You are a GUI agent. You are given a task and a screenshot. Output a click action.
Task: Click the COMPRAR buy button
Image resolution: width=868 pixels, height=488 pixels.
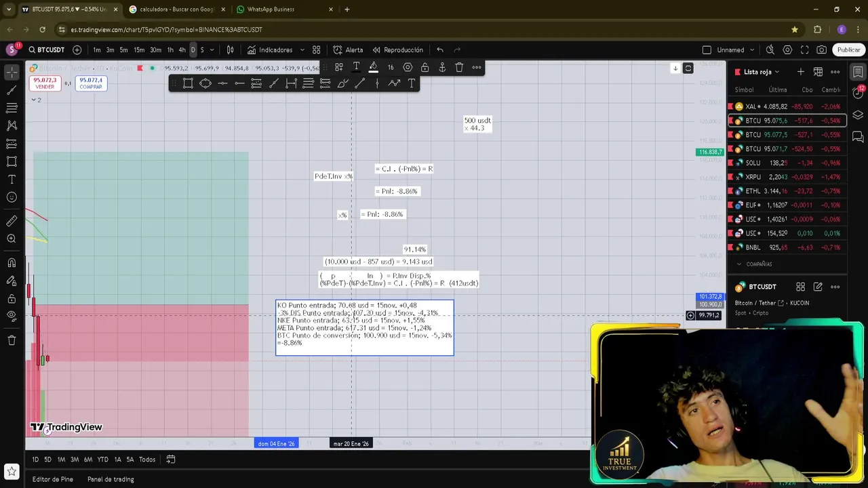91,83
